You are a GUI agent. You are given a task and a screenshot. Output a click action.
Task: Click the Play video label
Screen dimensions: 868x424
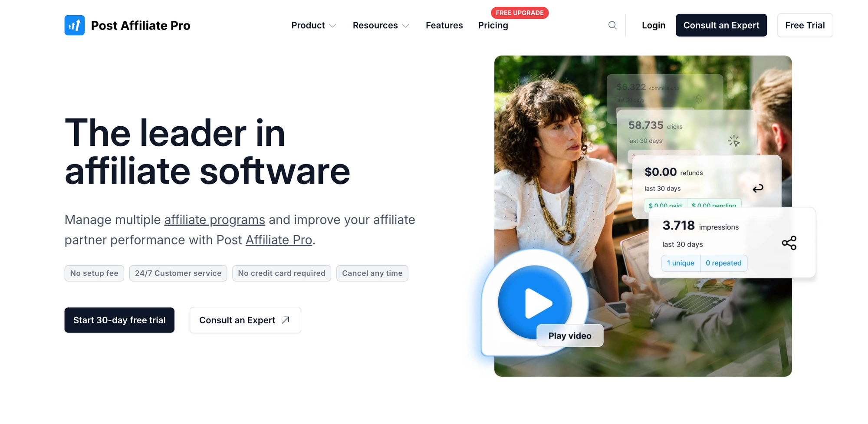(x=569, y=336)
